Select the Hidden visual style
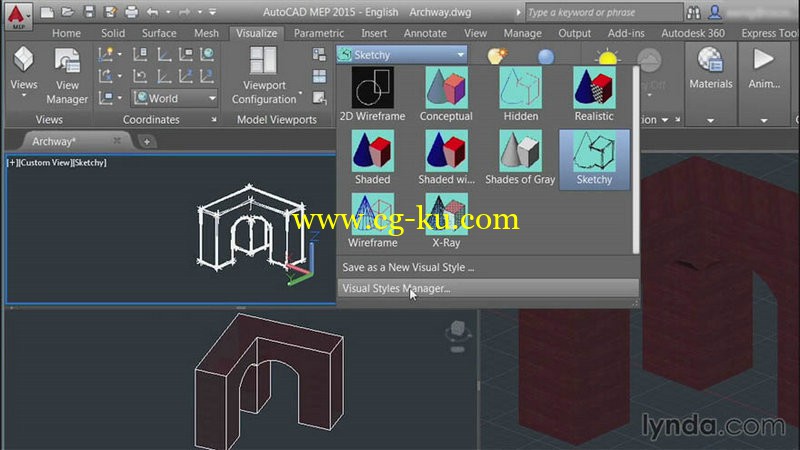The width and height of the screenshot is (800, 450). (x=520, y=94)
